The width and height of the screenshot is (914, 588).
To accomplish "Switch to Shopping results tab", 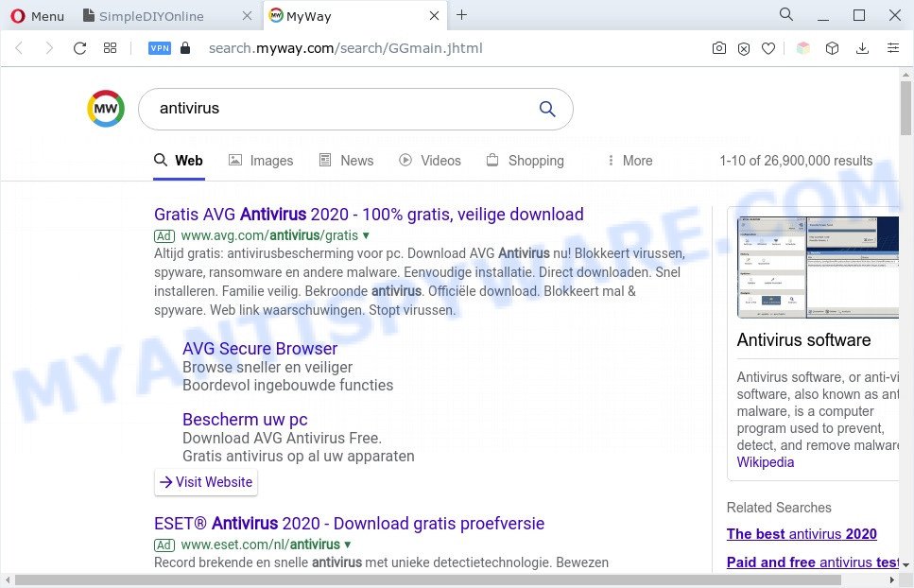I will 526,161.
